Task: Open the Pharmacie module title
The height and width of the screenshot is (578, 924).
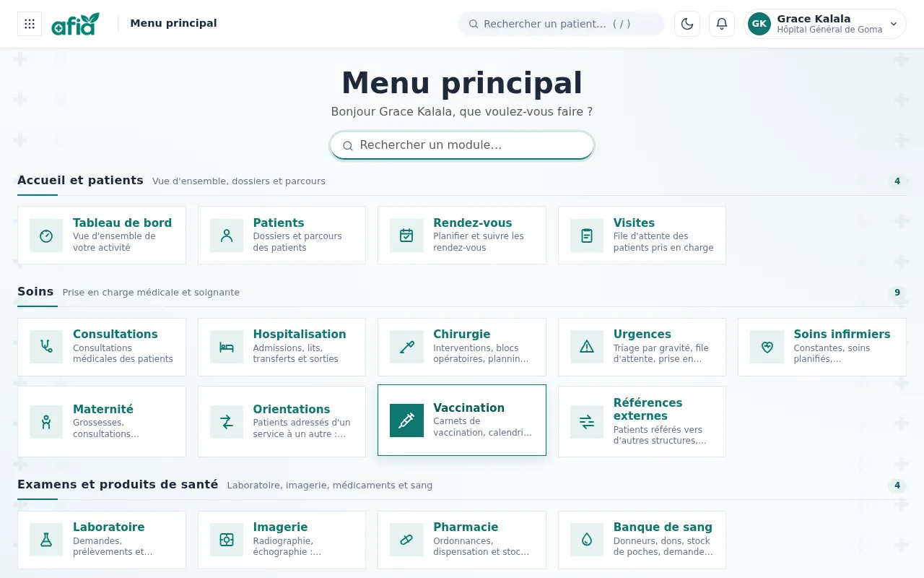Action: click(466, 527)
